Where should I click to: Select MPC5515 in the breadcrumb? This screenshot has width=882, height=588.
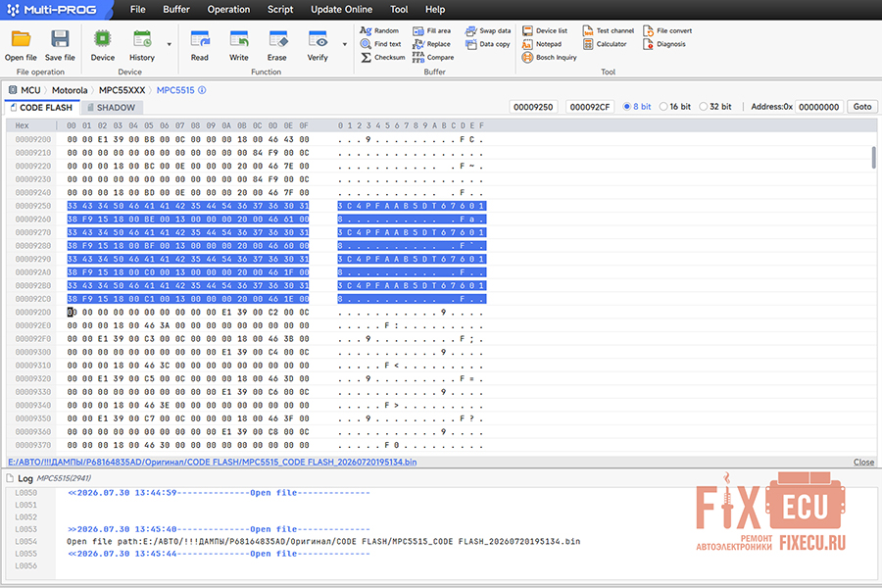(175, 90)
